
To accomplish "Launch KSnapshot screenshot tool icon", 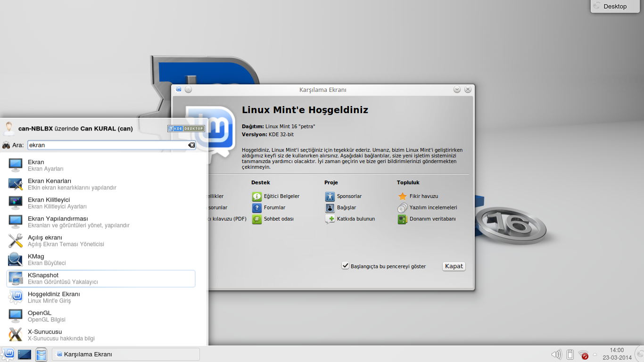I will click(x=16, y=278).
